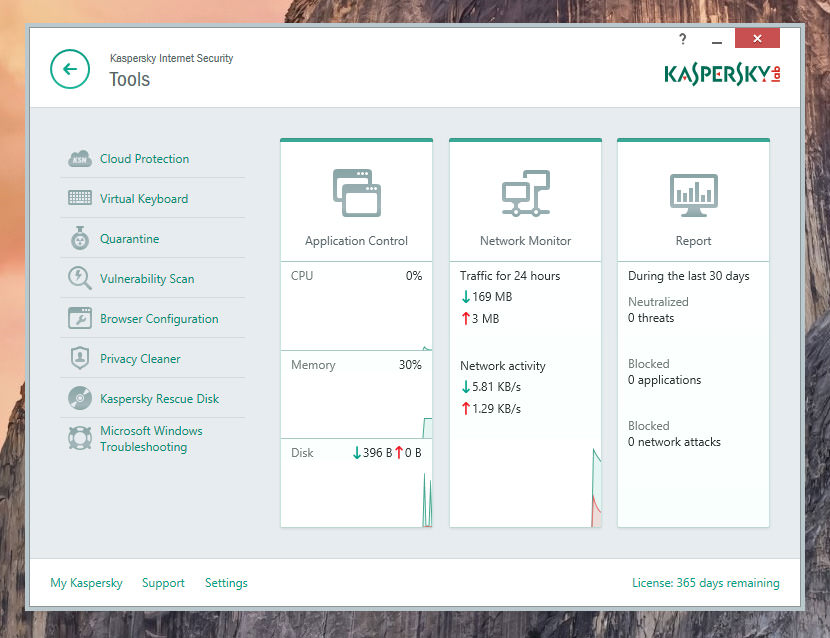The width and height of the screenshot is (830, 638).
Task: Open Kaspersky Rescue Disk link
Action: click(x=159, y=399)
